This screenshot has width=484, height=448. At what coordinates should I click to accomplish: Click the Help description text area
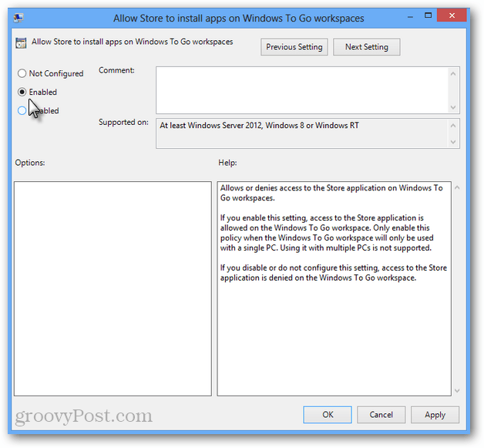(x=334, y=288)
